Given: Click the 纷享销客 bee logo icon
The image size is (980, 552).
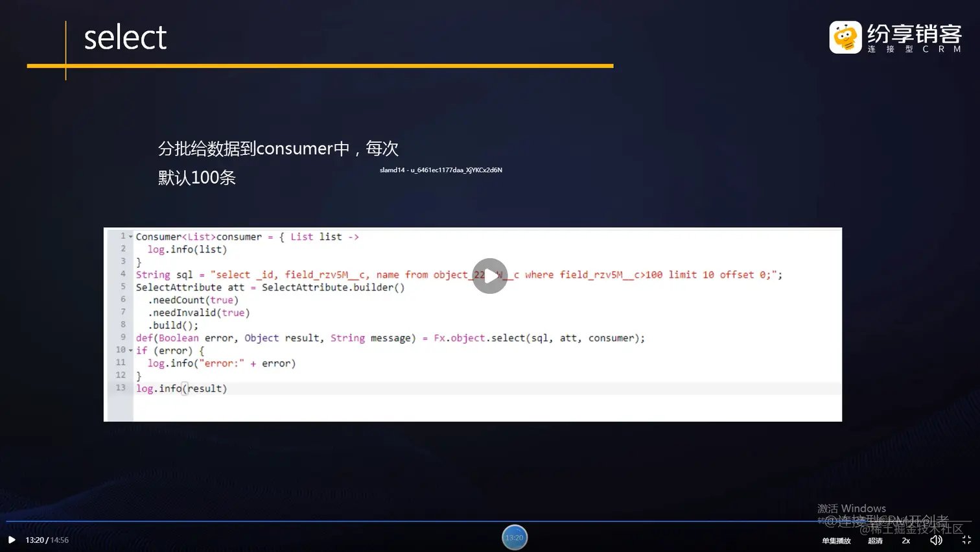Looking at the screenshot, I should 845,37.
